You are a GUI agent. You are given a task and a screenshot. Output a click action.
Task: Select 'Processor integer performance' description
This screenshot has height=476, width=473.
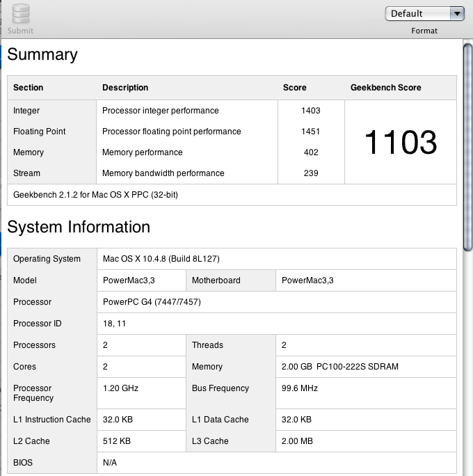tap(161, 111)
